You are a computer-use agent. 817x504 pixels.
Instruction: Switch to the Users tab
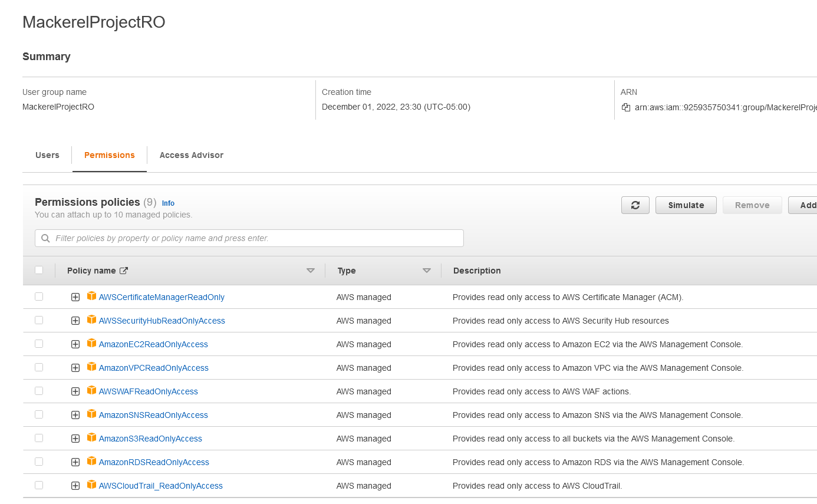pos(47,155)
